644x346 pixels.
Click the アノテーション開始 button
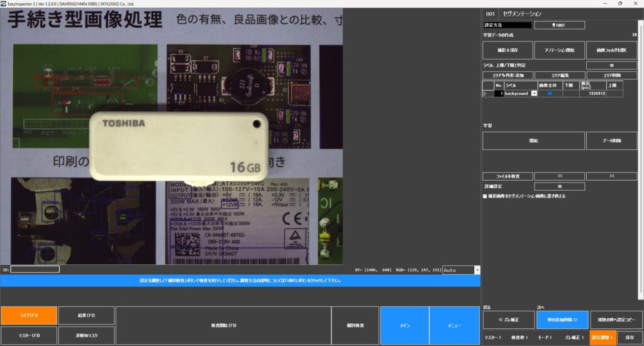559,50
